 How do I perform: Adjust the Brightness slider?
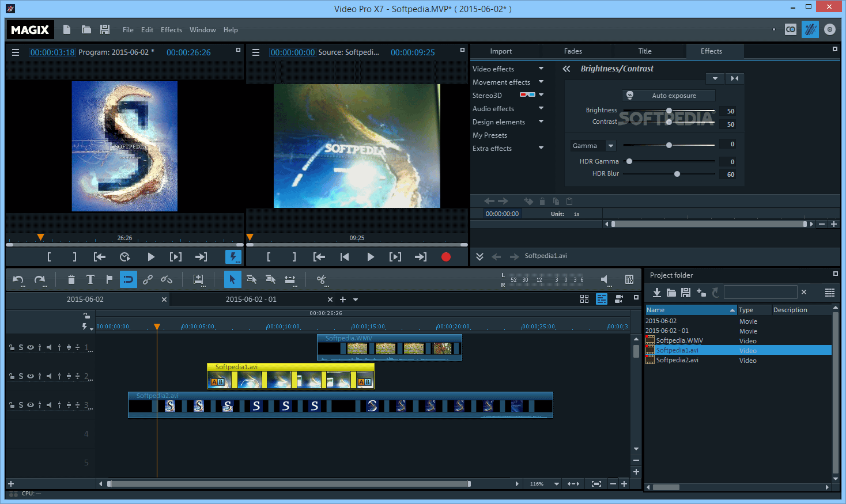pyautogui.click(x=669, y=111)
